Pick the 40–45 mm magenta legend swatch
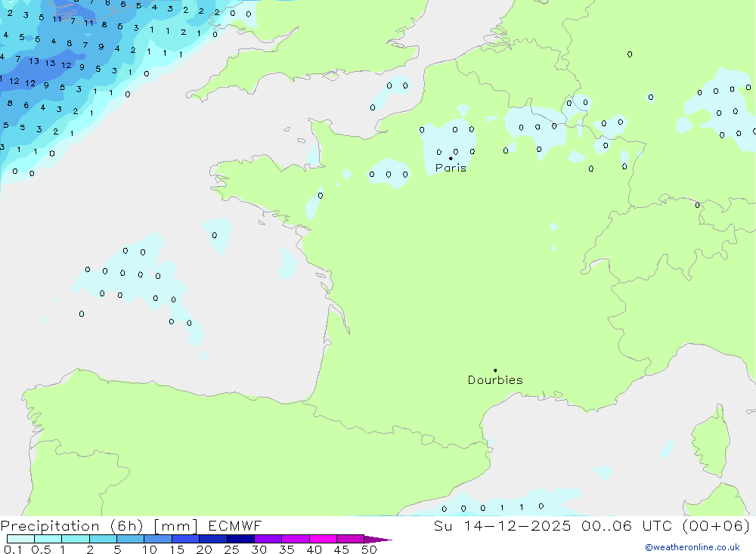756x554 pixels. click(323, 539)
